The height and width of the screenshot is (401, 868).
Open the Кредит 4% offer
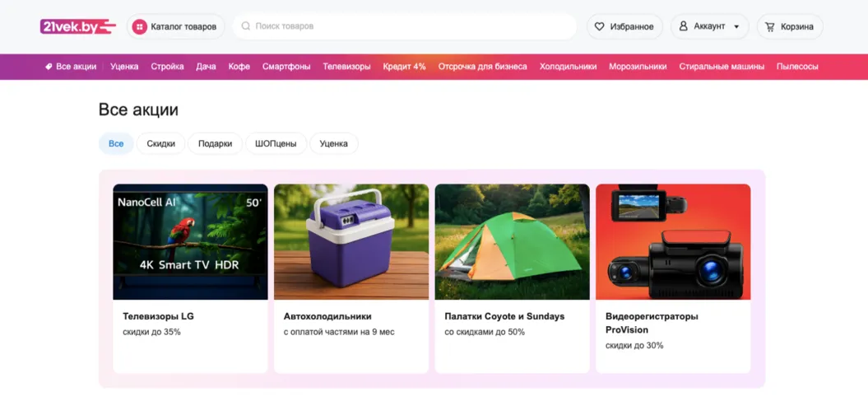405,67
